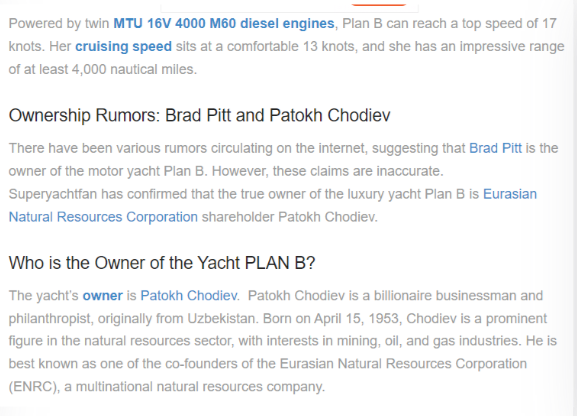Viewport: 577px width, 416px height.
Task: Open the MTU 16V 4000 M60 diesel engines link
Action: click(224, 24)
